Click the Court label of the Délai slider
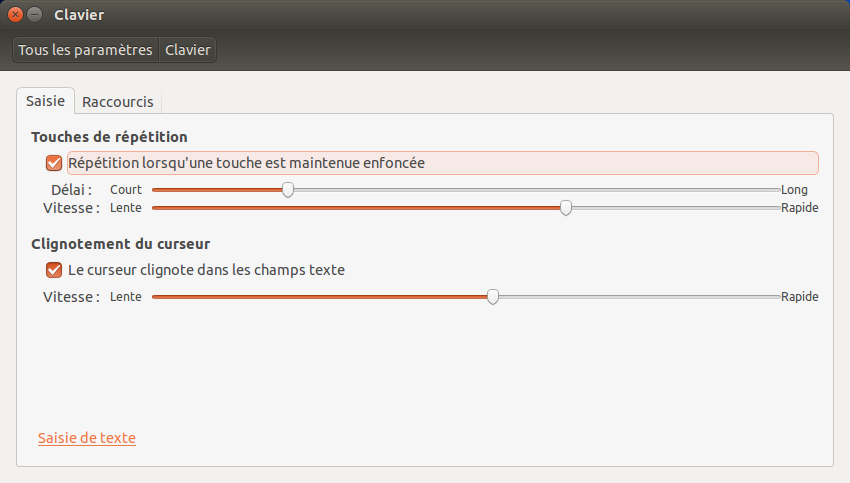 pyautogui.click(x=126, y=190)
